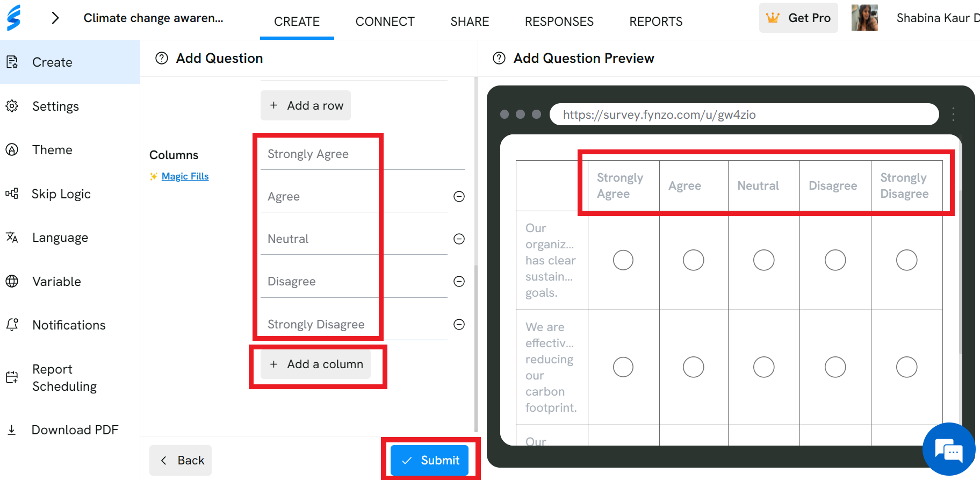
Task: Expand sidebar with the chevron arrow
Action: click(x=55, y=18)
